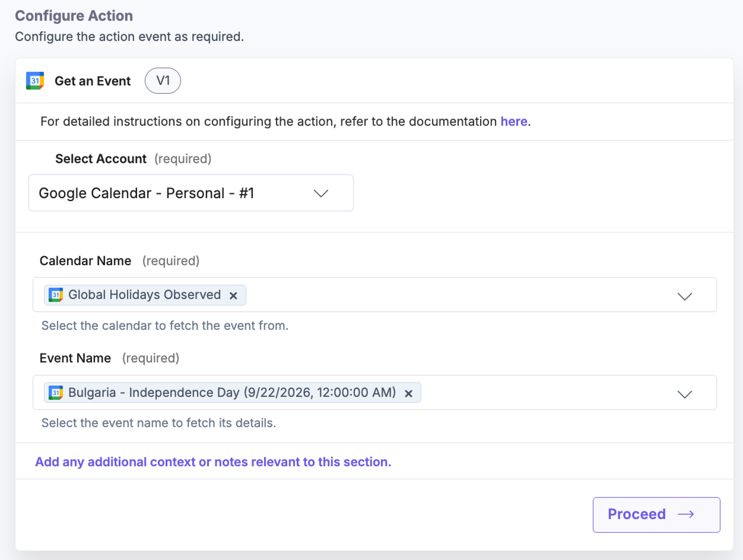Open the Select Account dropdown
This screenshot has height=560, width=743.
tap(191, 193)
